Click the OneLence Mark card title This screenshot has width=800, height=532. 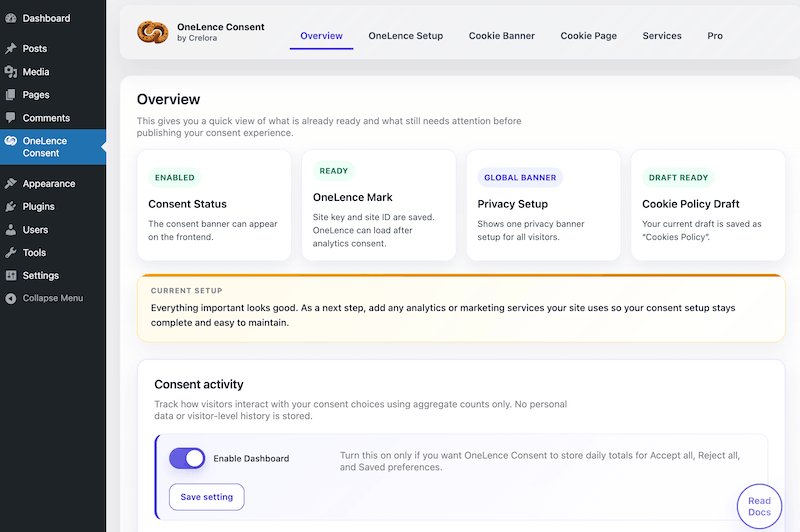click(x=353, y=197)
